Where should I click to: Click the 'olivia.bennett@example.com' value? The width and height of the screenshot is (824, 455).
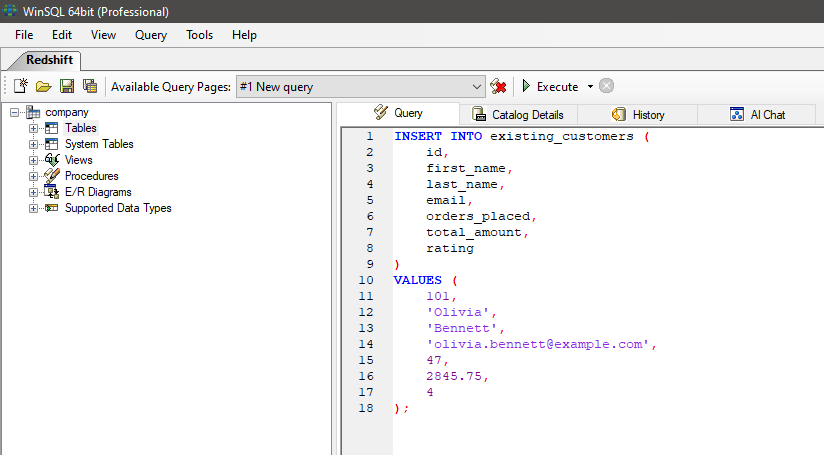(x=538, y=344)
